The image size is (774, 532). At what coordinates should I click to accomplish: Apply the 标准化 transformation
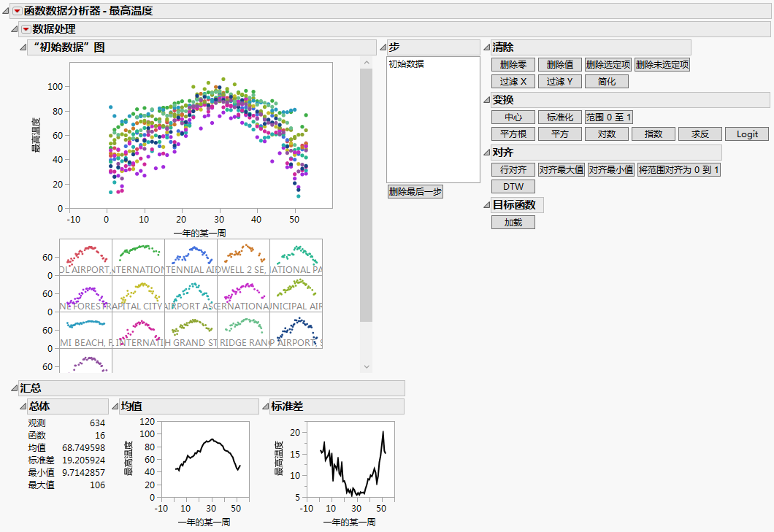[x=560, y=117]
